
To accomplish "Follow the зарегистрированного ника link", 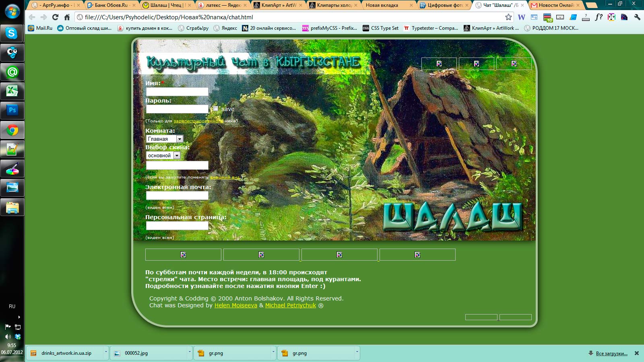I will coord(198,121).
